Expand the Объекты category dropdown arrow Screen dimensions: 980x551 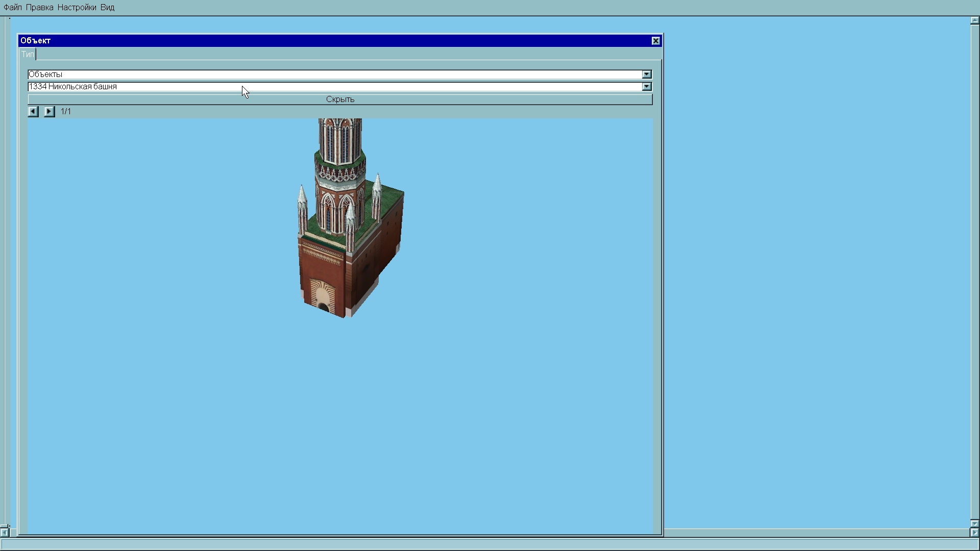pyautogui.click(x=647, y=74)
